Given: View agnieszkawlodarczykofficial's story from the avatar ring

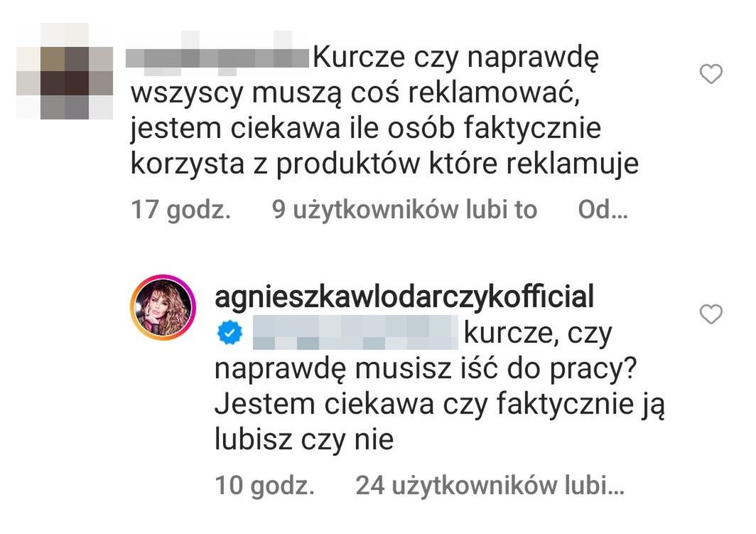Looking at the screenshot, I should pyautogui.click(x=163, y=307).
